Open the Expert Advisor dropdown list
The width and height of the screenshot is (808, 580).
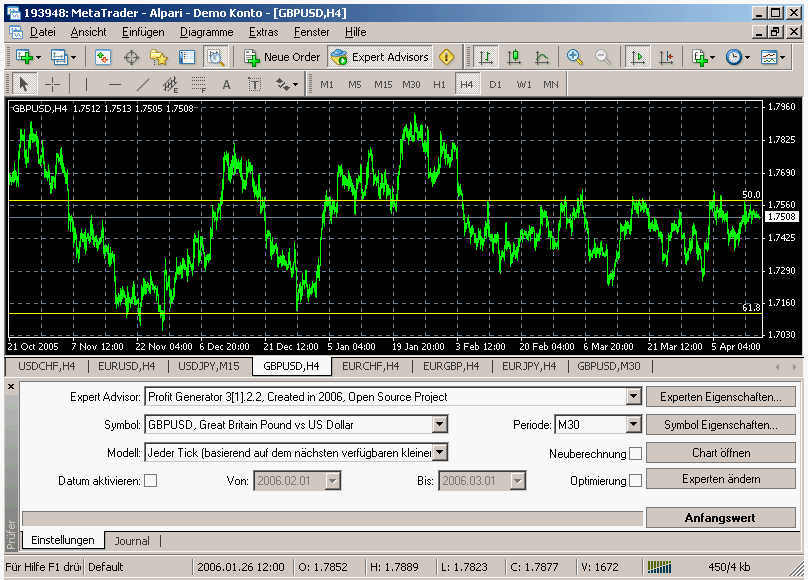click(x=632, y=397)
